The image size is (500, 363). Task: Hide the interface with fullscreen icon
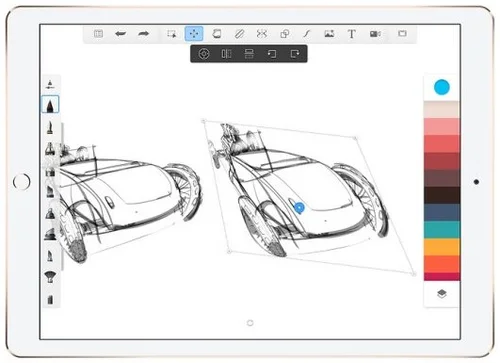click(x=402, y=34)
